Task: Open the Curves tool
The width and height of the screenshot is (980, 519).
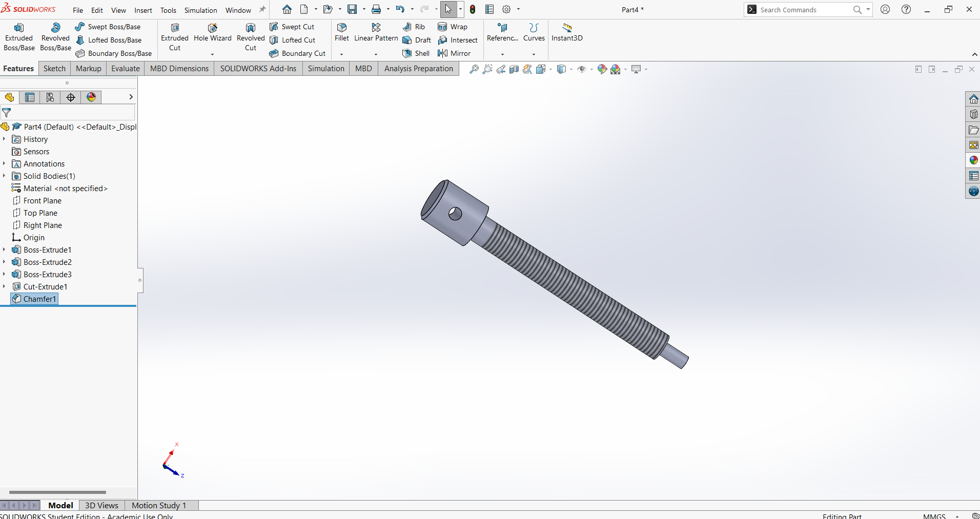Action: point(534,32)
